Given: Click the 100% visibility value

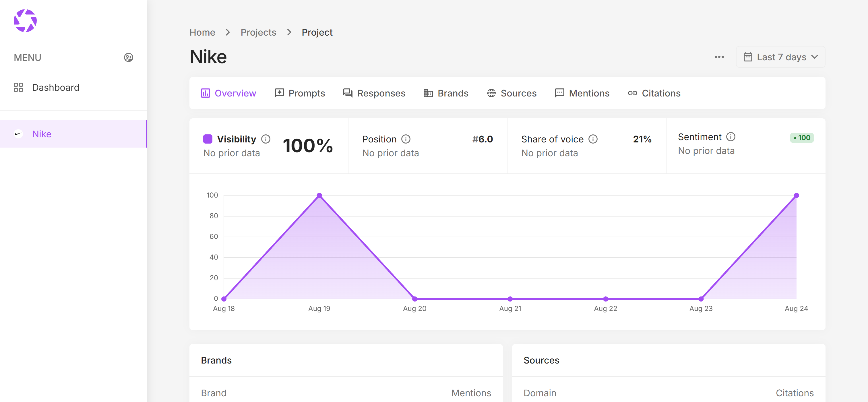Looking at the screenshot, I should 308,146.
